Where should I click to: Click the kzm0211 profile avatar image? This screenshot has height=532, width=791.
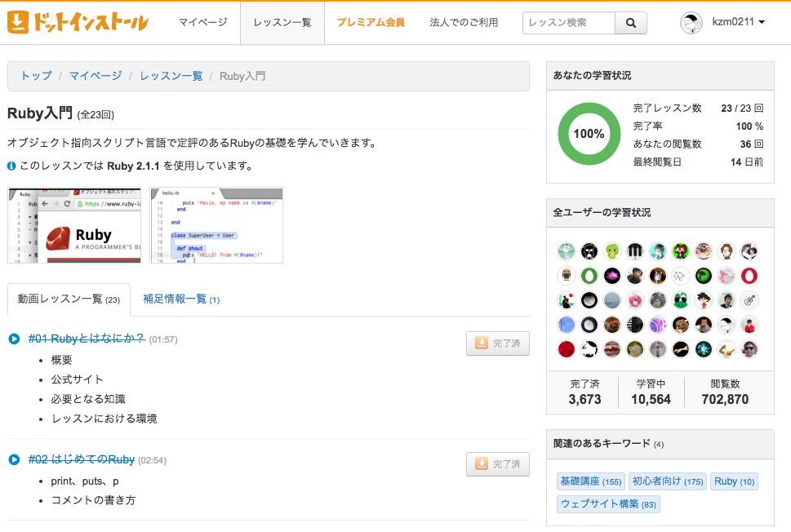click(691, 23)
